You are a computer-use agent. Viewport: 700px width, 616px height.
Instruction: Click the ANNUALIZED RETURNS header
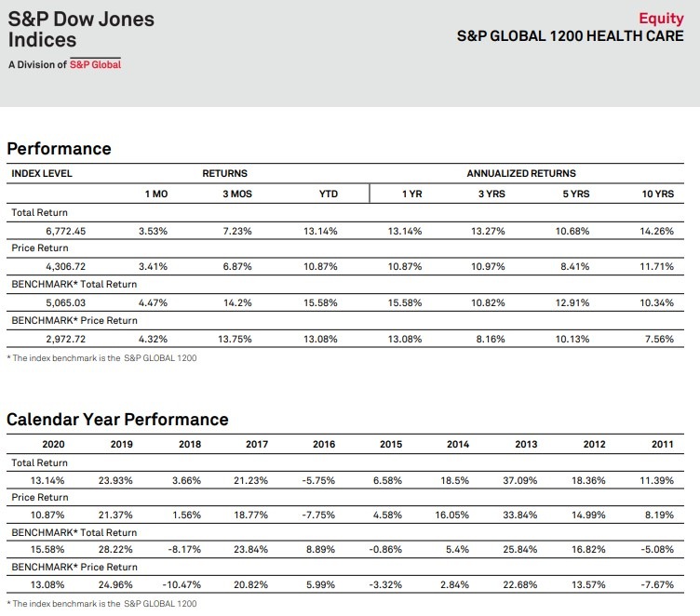pos(521,173)
